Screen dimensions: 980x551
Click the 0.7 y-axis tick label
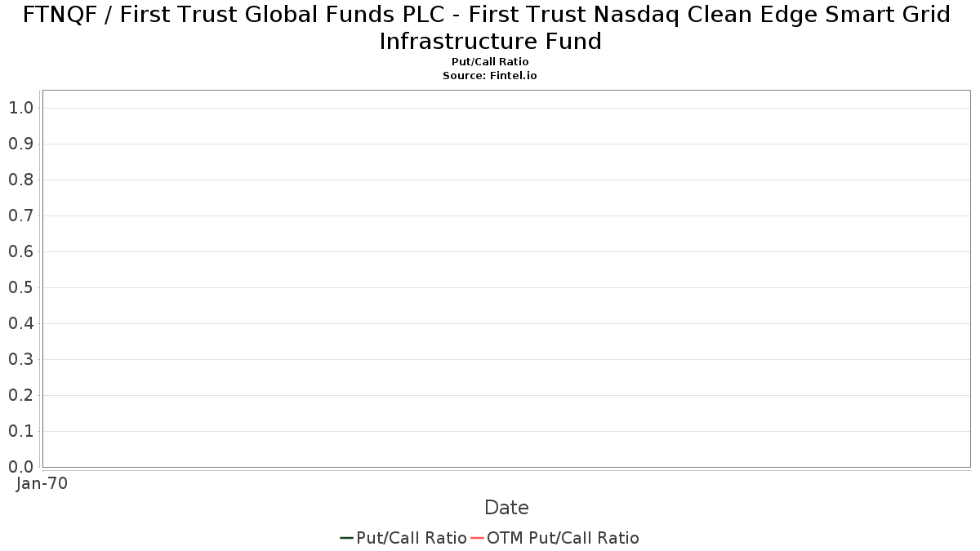(x=20, y=216)
